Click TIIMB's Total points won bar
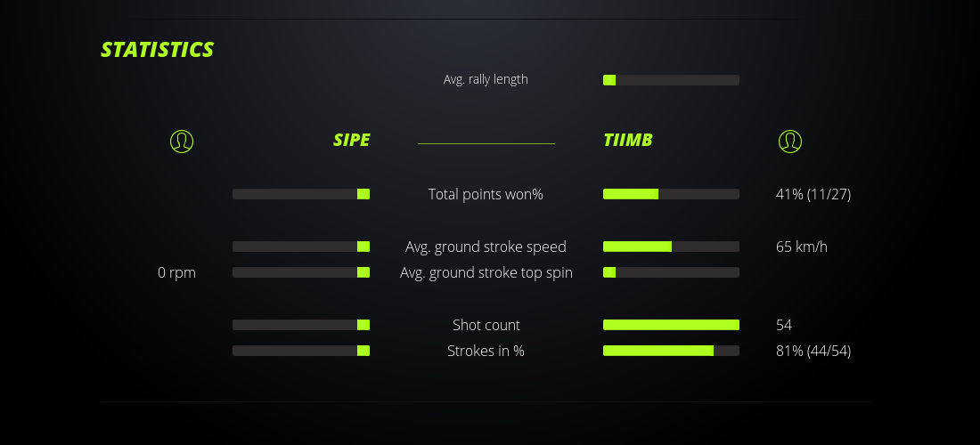 click(x=671, y=194)
